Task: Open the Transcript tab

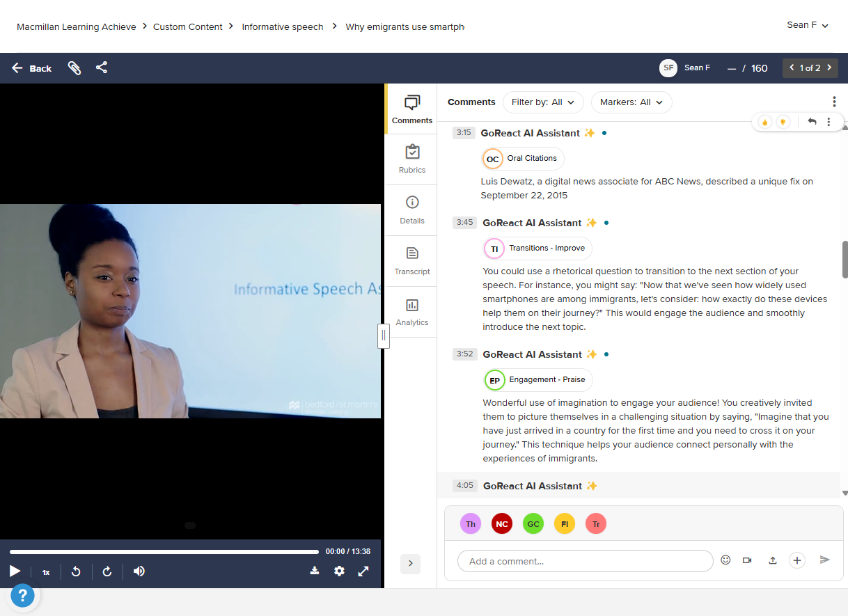Action: coord(412,261)
